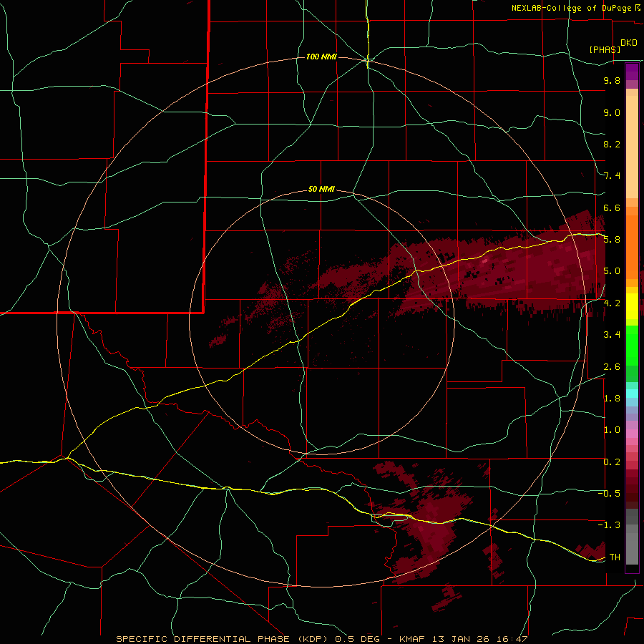Click the cyan band of the colorbar
644x644 pixels.
pos(632,394)
